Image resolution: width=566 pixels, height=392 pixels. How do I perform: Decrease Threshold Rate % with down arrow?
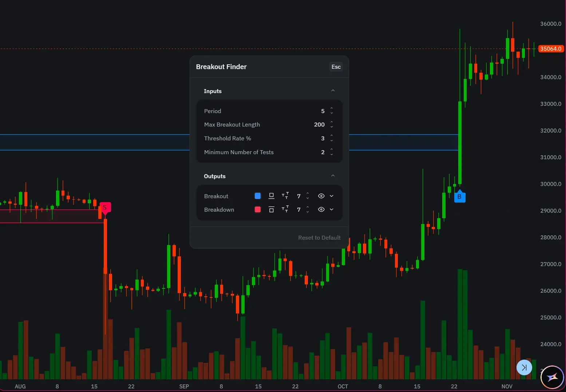coord(332,141)
